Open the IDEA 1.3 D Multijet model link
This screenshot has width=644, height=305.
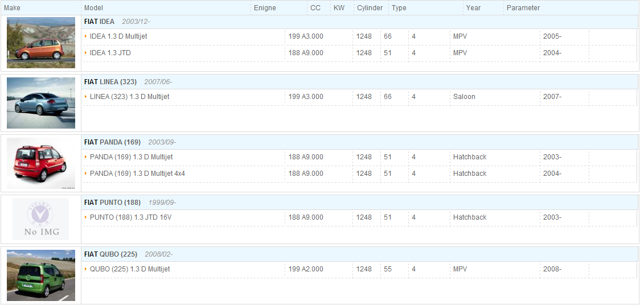(118, 36)
